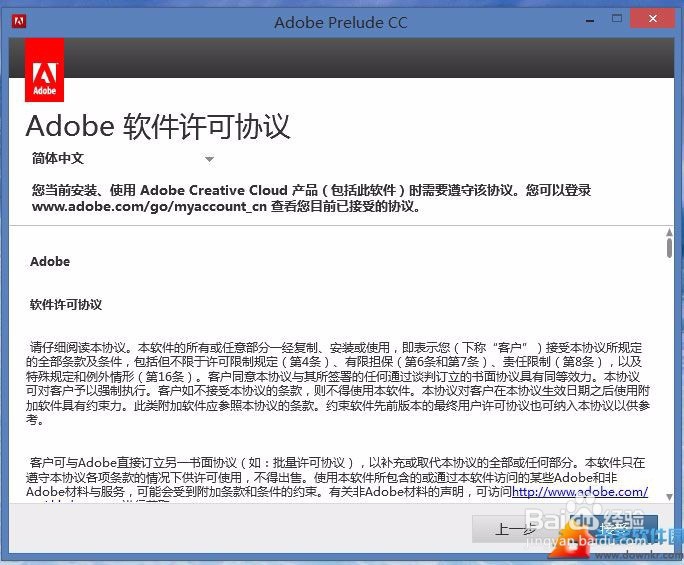Click the Adobe icon in title bar
684x565 pixels.
19,21
